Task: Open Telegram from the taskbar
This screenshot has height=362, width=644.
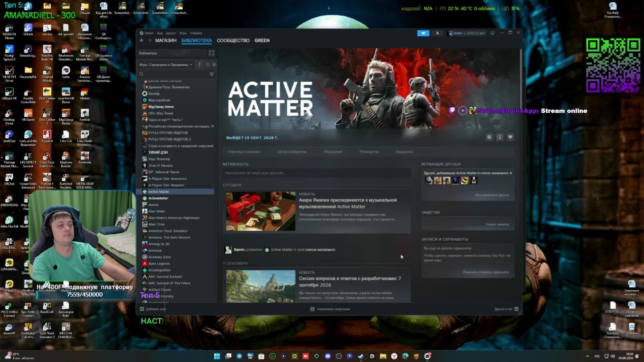Action: click(x=239, y=356)
